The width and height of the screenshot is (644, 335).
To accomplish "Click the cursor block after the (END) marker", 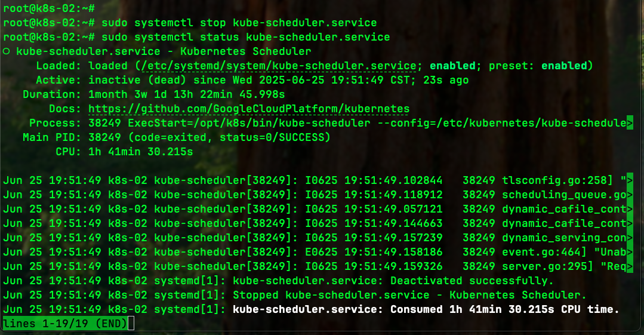I will [x=131, y=324].
